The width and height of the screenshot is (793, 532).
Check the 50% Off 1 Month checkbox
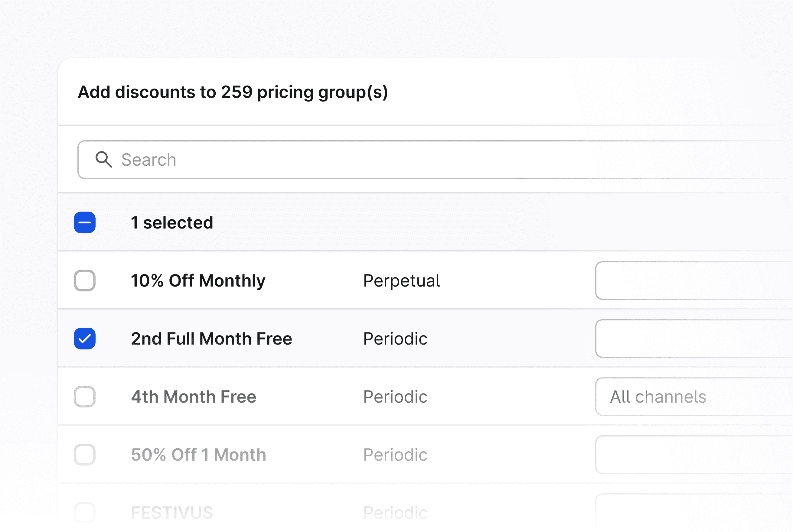[x=84, y=455]
